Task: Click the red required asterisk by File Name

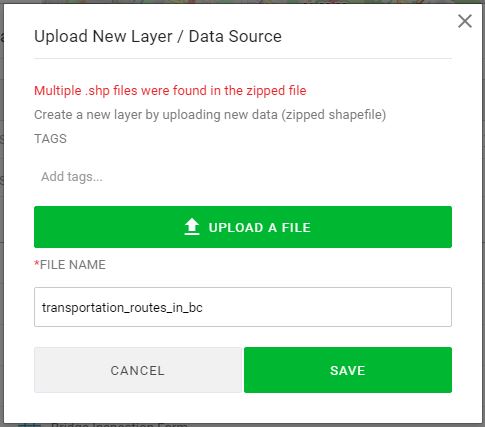Action: tap(37, 264)
